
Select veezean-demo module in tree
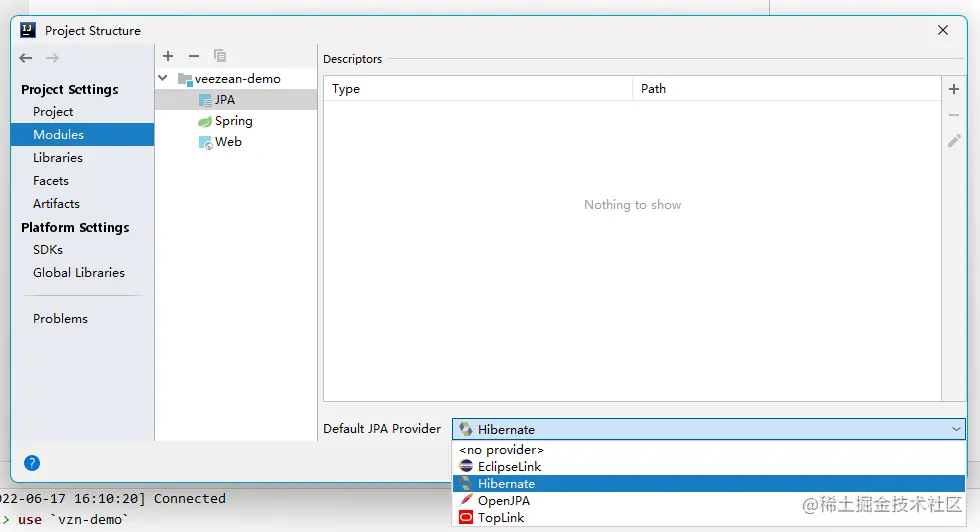point(238,79)
